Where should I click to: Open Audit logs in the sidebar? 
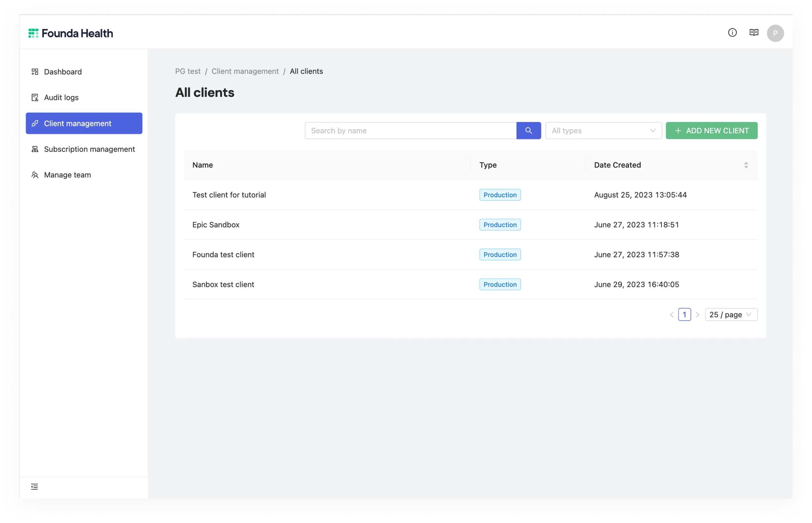click(x=84, y=97)
